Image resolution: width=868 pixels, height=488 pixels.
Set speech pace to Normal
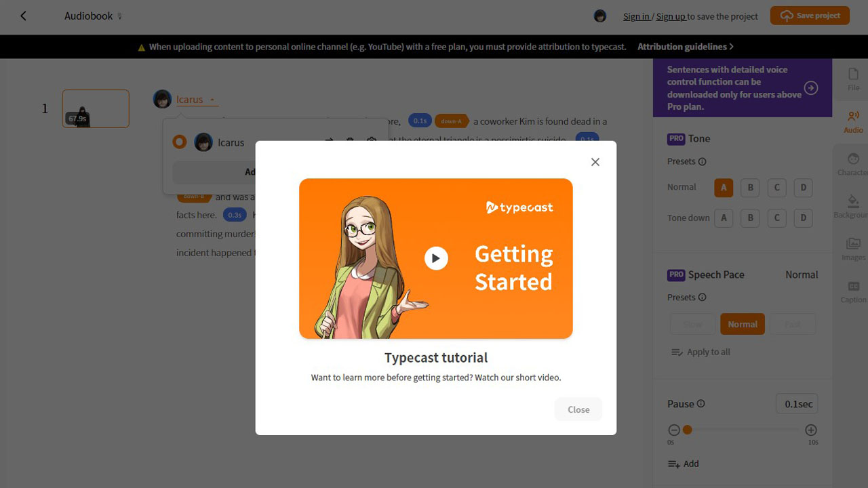coord(743,324)
